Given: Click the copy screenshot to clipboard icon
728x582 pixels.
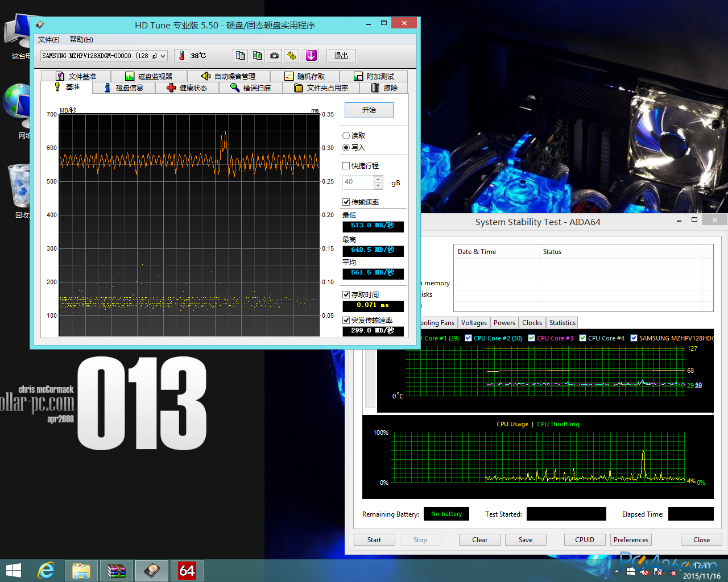Looking at the screenshot, I should tap(258, 56).
